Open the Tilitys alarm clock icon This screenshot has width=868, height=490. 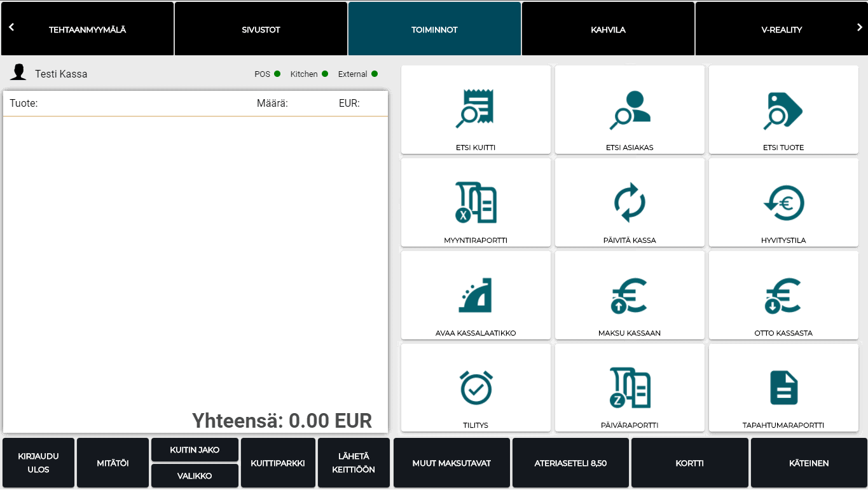(x=476, y=387)
